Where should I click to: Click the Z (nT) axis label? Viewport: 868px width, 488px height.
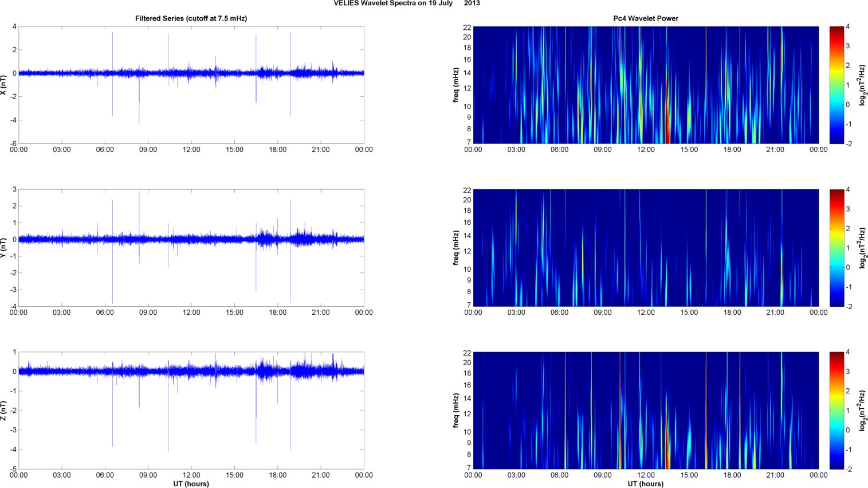[3, 411]
